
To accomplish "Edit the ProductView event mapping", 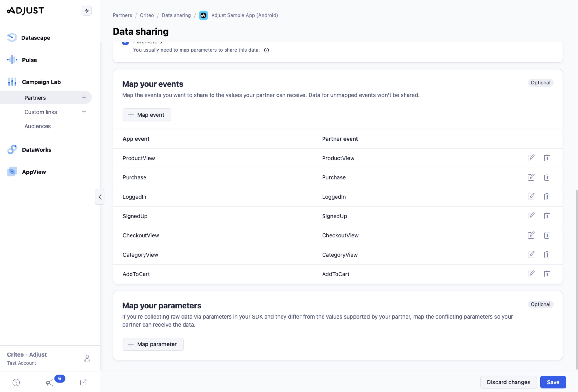I will click(x=531, y=158).
